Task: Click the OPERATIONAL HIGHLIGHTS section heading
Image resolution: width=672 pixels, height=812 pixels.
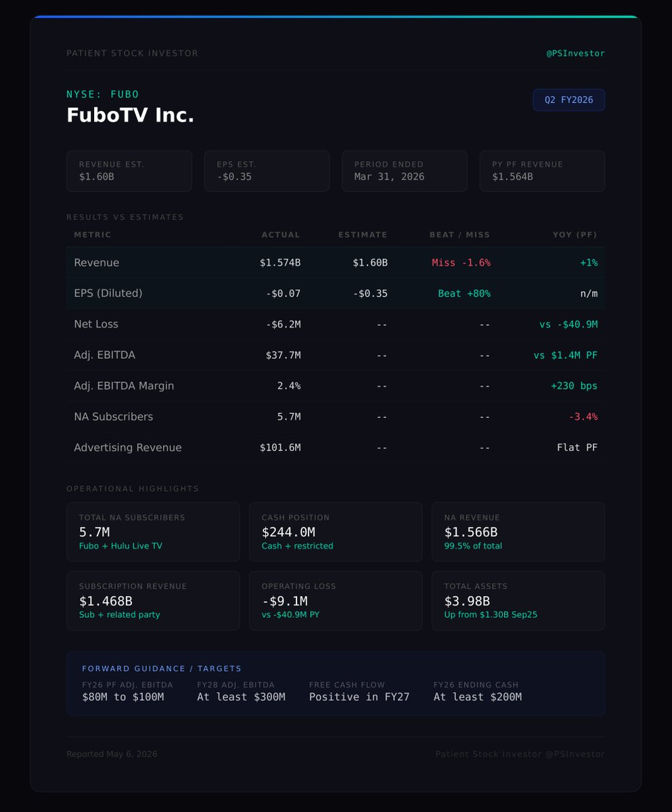Action: tap(133, 489)
